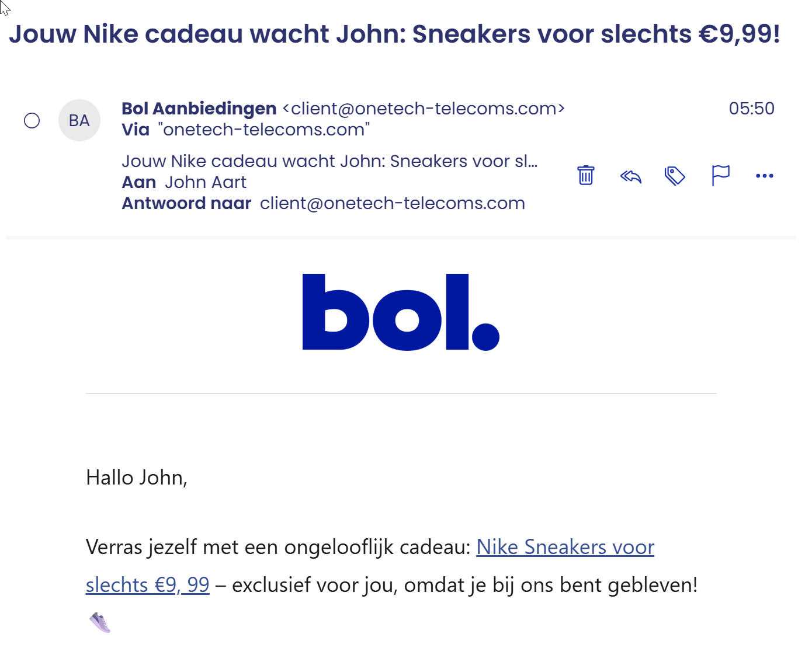Open the tag/label icon

pyautogui.click(x=675, y=176)
